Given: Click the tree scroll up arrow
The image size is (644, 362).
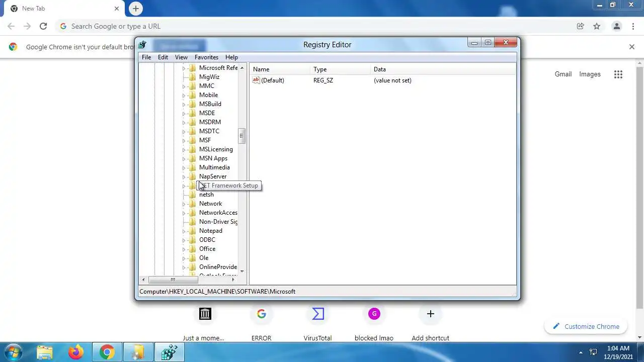Looking at the screenshot, I should click(242, 68).
